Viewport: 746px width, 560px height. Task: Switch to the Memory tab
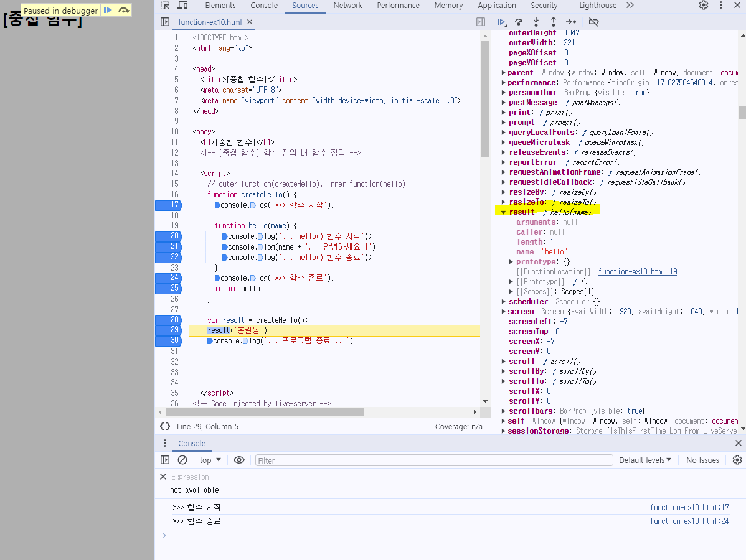448,5
